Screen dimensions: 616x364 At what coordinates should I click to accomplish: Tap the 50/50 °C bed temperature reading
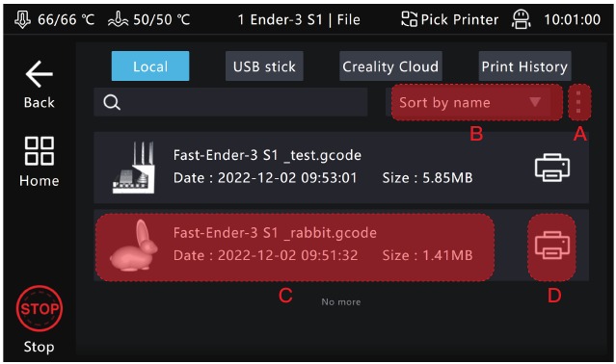161,19
